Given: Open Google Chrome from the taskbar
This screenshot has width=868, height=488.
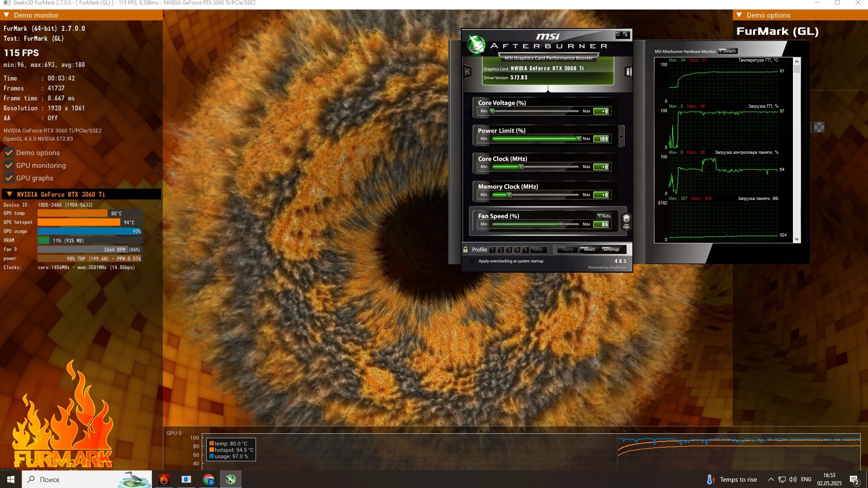Looking at the screenshot, I should tap(209, 479).
